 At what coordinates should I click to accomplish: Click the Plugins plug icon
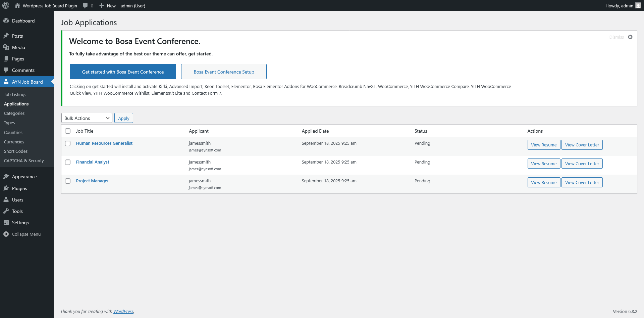pos(6,188)
